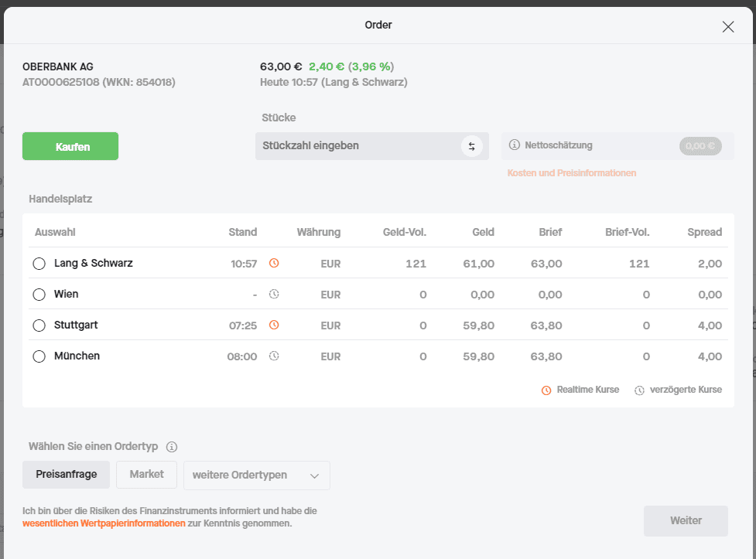Select Wien as trading venue
The width and height of the screenshot is (756, 559).
(x=39, y=295)
